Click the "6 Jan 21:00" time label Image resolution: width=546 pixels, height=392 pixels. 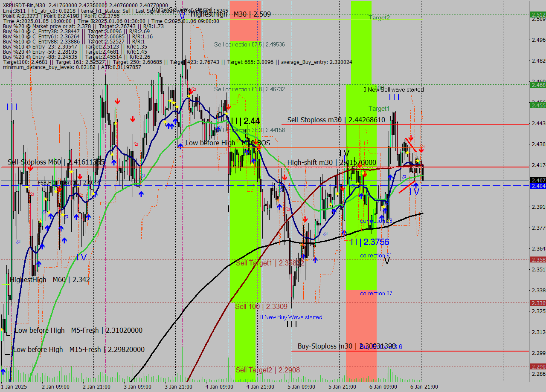pos(424,386)
